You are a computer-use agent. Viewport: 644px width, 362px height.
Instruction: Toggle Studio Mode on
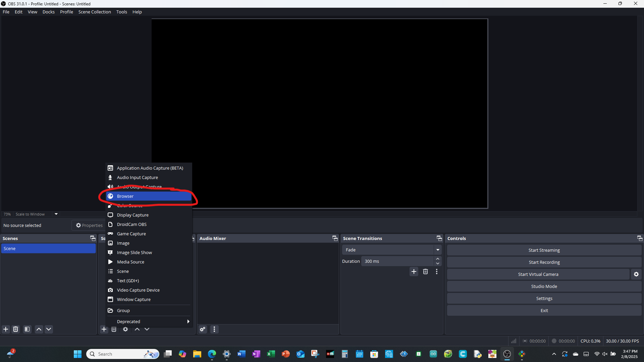[x=544, y=286]
